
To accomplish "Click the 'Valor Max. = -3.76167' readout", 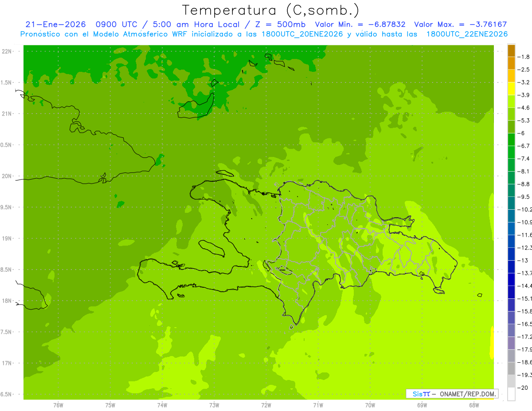I will (x=461, y=24).
